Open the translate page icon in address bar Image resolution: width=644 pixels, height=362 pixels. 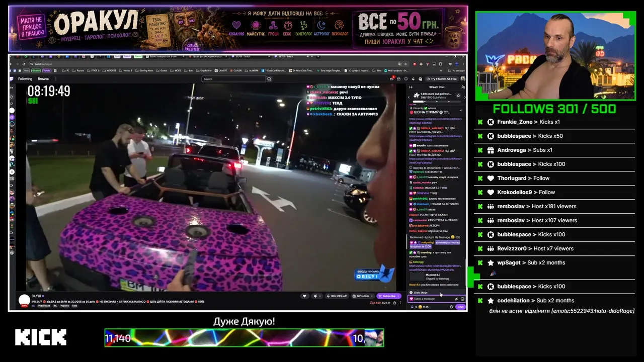(x=400, y=64)
